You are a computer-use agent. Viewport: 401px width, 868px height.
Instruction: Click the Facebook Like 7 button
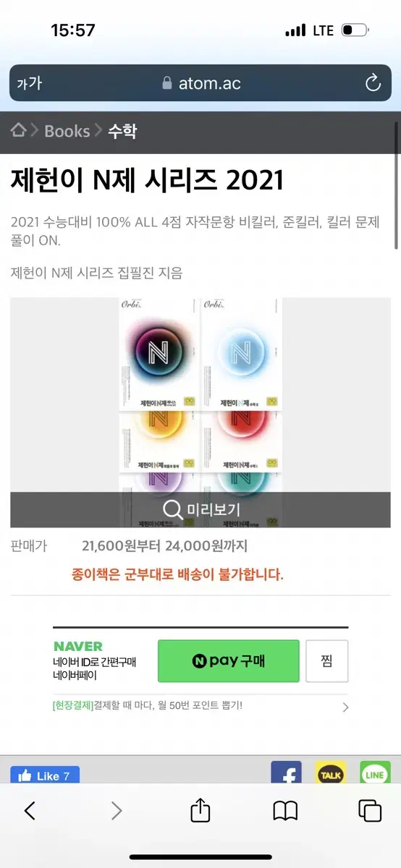[x=45, y=775]
